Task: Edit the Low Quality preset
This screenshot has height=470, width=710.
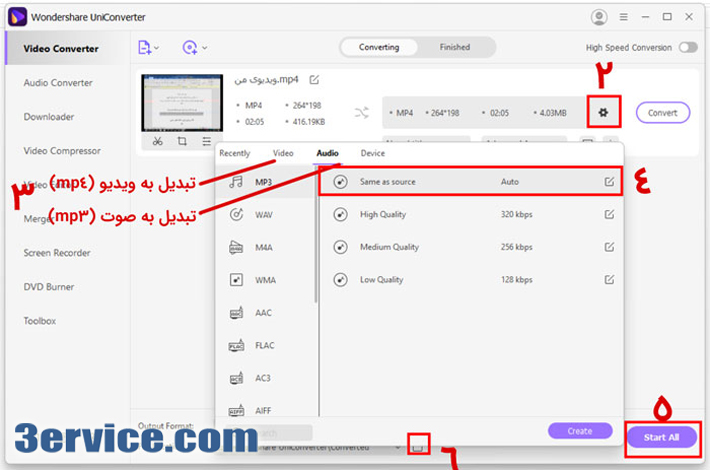Action: click(x=609, y=279)
